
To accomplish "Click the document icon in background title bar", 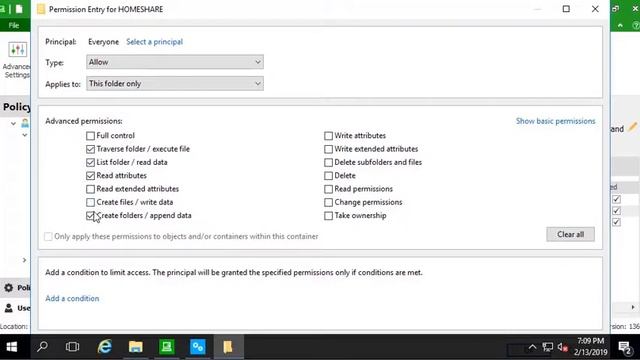I will coord(19,9).
